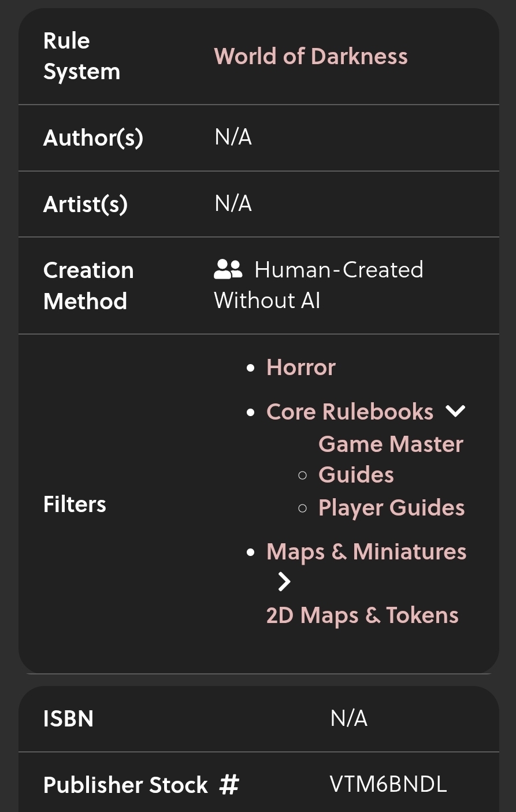Click the ISBN N/A value
Viewport: 516px width, 812px height.
348,718
